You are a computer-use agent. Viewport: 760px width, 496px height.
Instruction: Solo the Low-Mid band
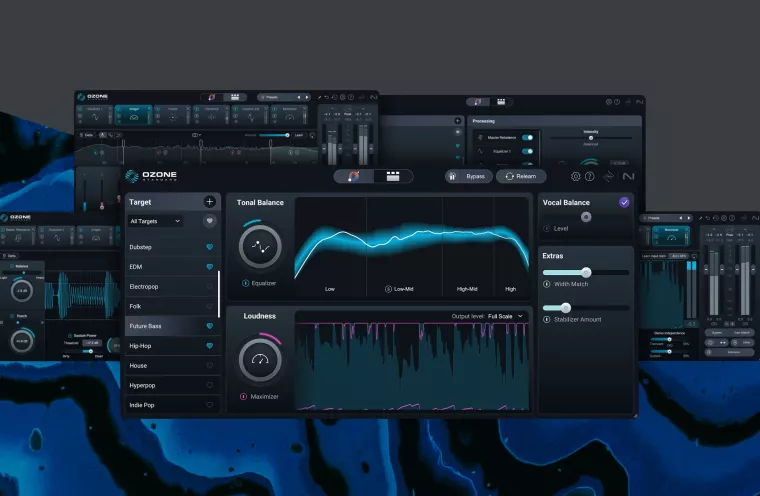coord(388,289)
